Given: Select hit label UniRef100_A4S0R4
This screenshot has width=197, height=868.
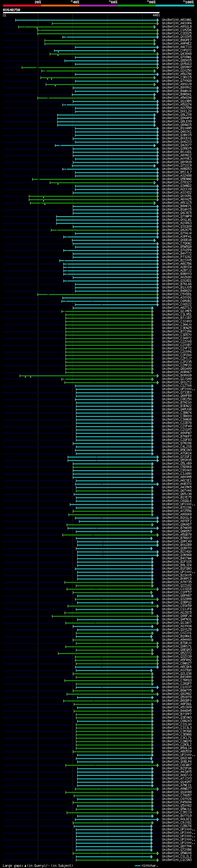Looking at the screenshot, I should [177, 23].
